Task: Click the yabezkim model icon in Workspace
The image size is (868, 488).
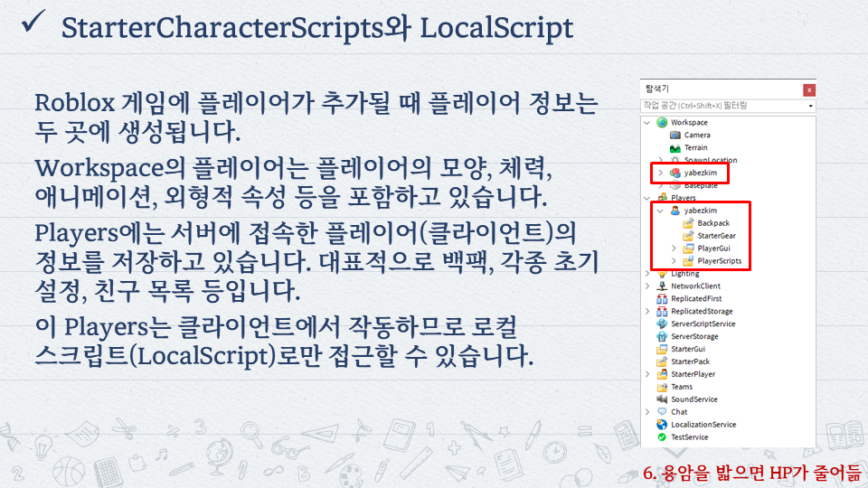Action: point(675,173)
